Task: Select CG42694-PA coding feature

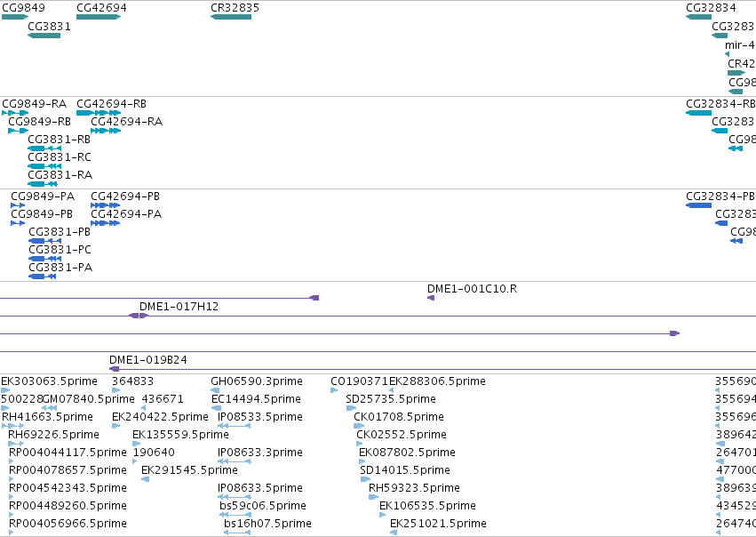Action: 105,223
